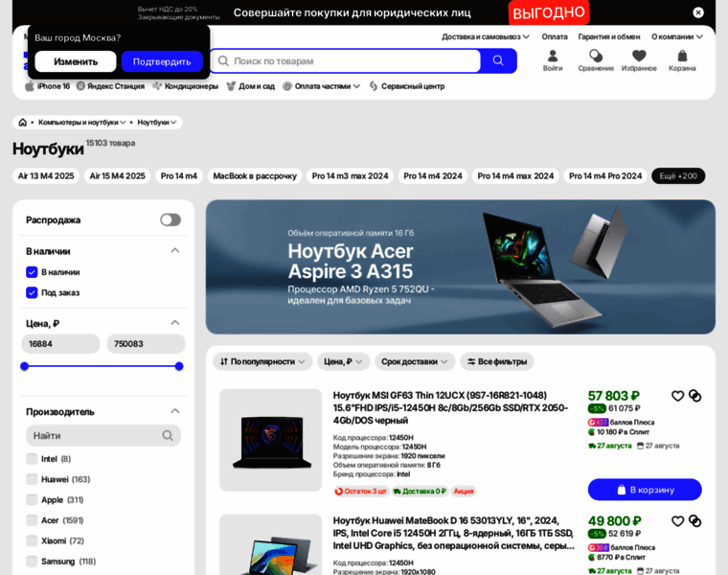
Task: Check the Apple manufacturer checkbox
Action: pos(32,499)
